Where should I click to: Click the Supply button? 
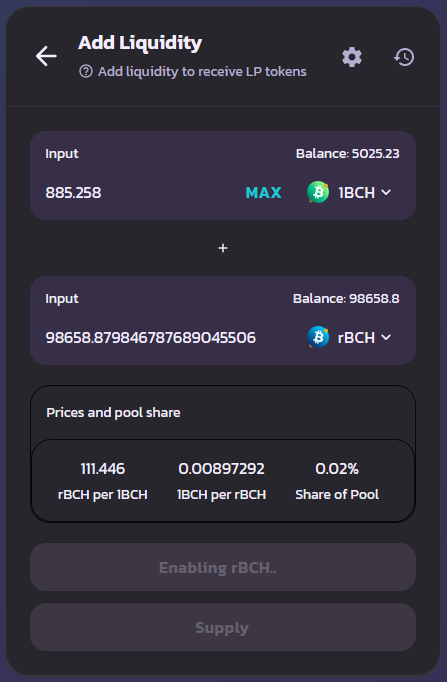pos(223,627)
